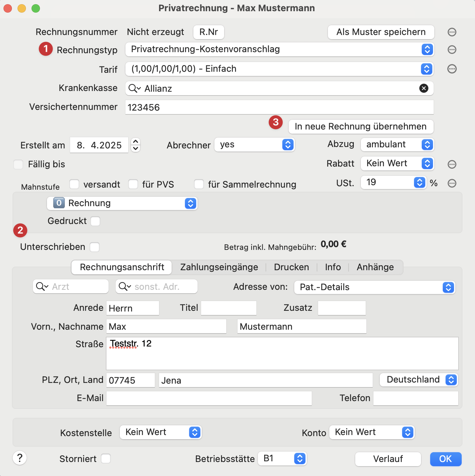The image size is (475, 476).
Task: Enable the Fällig bis checkbox
Action: (x=18, y=164)
